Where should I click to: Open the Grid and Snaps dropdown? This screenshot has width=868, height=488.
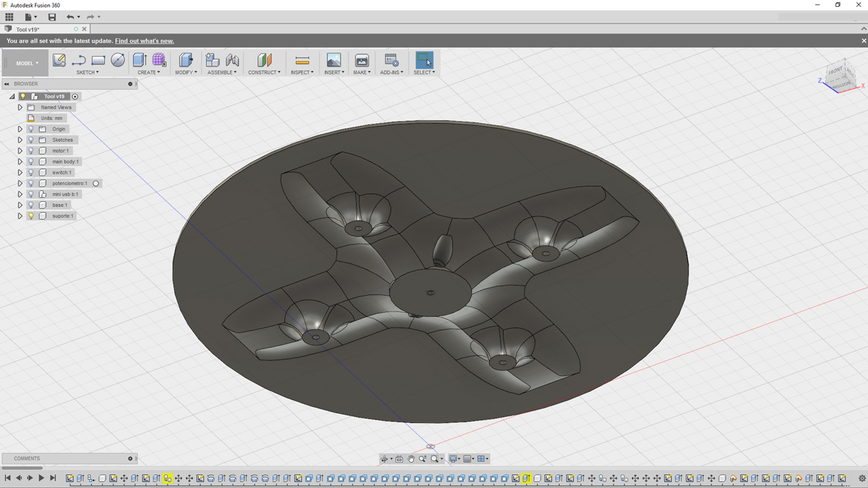469,459
